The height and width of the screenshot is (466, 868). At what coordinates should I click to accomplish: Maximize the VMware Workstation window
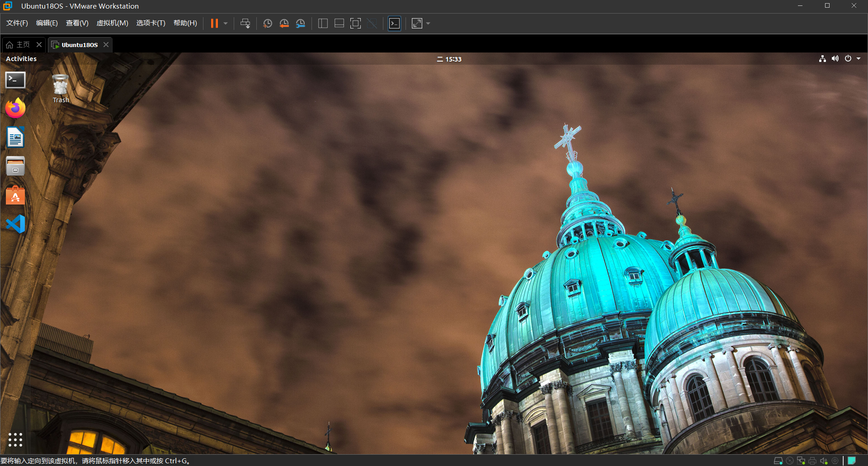point(827,6)
